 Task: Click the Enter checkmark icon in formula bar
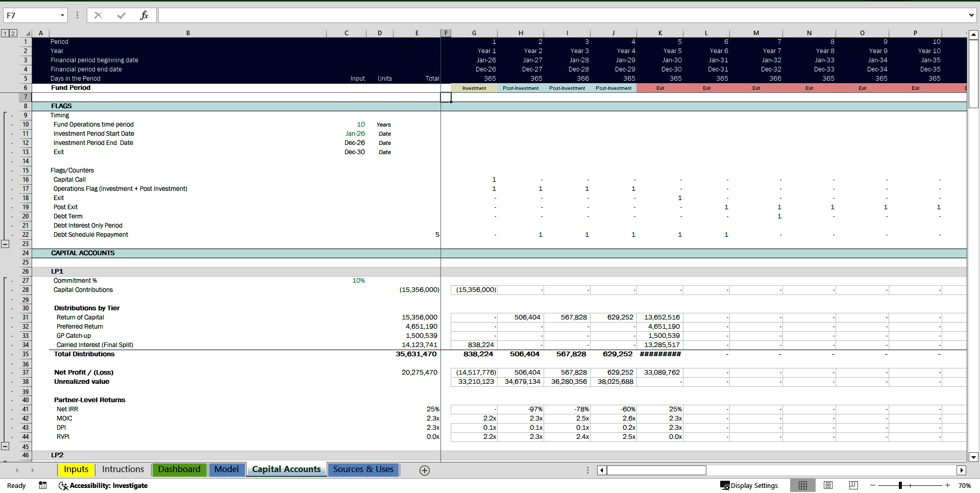[x=121, y=15]
